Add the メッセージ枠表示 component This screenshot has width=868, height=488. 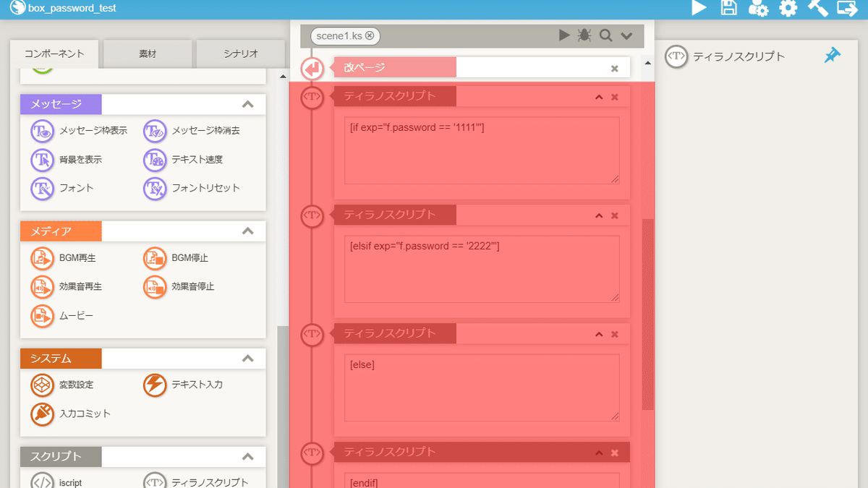click(x=80, y=131)
